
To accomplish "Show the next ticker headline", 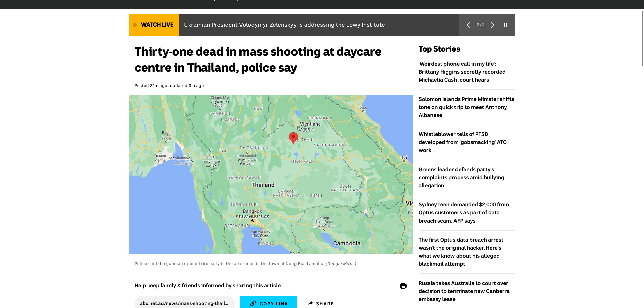I will click(x=492, y=25).
